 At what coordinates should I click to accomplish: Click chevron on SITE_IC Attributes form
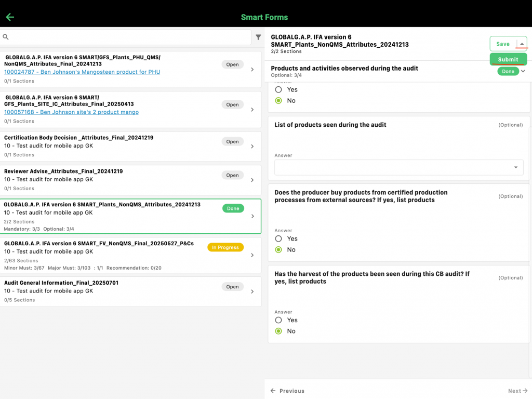coord(252,110)
